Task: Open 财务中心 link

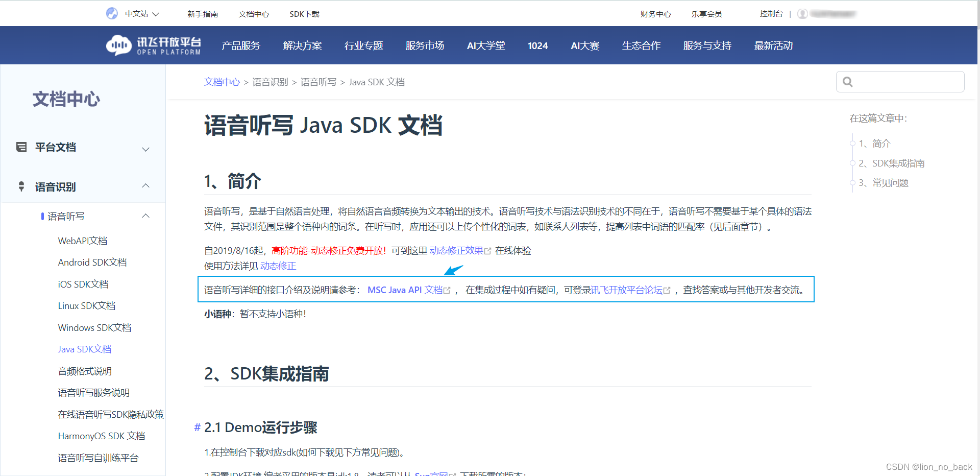Action: pyautogui.click(x=656, y=14)
